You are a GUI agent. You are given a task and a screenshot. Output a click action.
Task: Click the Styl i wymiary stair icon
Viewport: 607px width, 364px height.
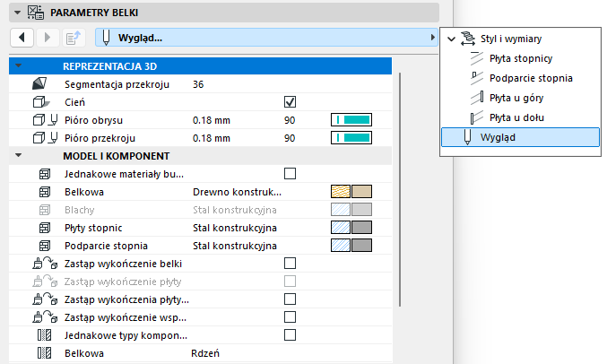[468, 39]
